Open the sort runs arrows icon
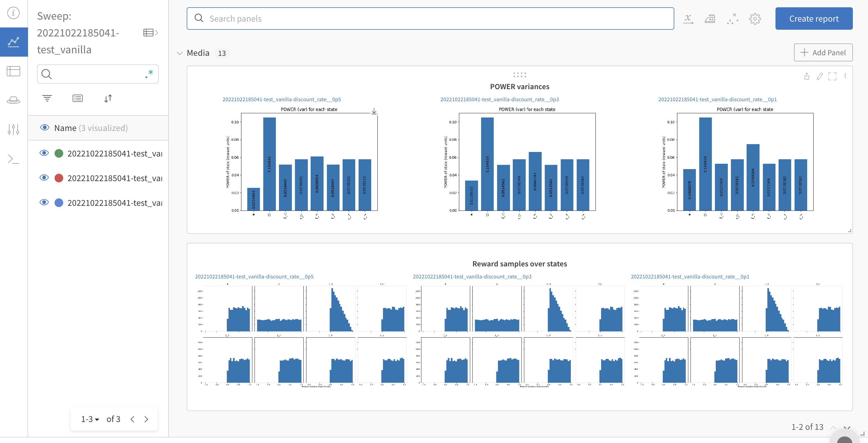This screenshot has height=443, width=868. tap(108, 98)
